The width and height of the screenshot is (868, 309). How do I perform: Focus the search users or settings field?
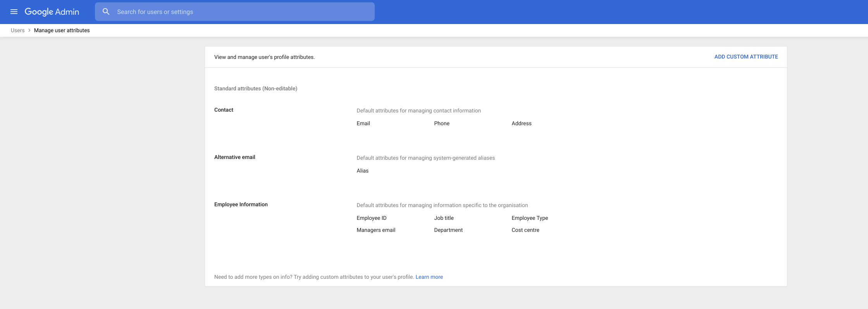pos(235,12)
